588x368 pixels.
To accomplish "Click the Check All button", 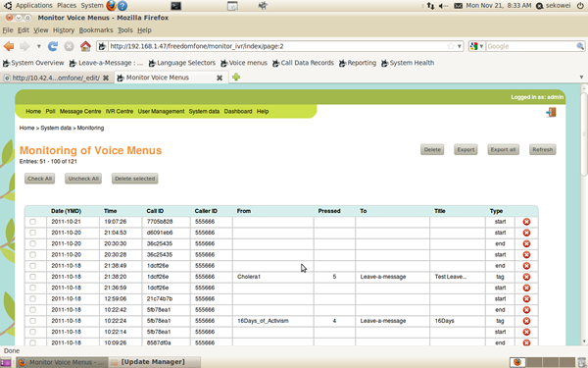I will 40,179.
